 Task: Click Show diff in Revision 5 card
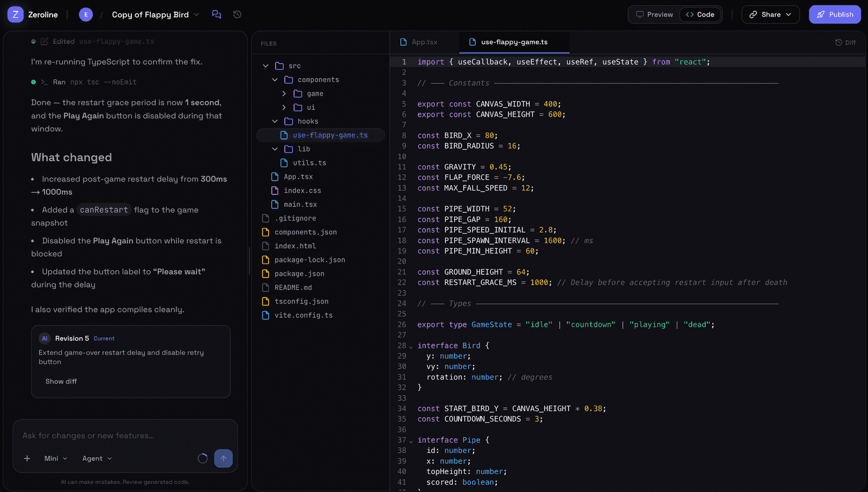[61, 381]
